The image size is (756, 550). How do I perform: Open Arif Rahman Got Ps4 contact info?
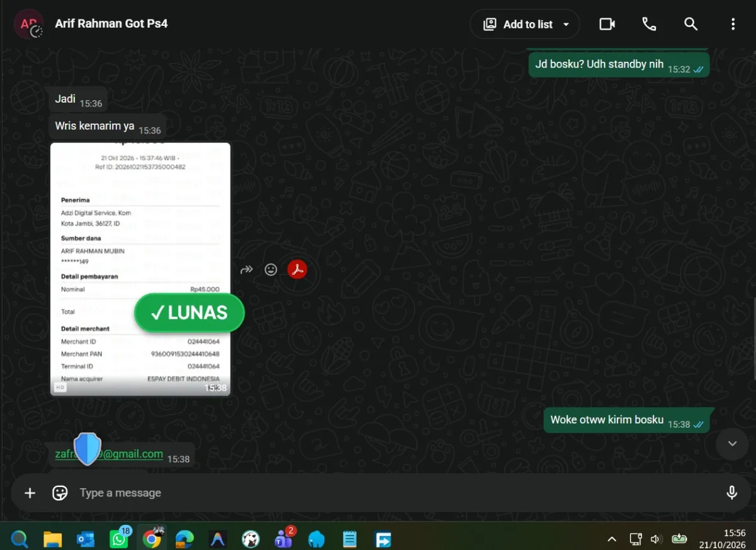coord(112,24)
